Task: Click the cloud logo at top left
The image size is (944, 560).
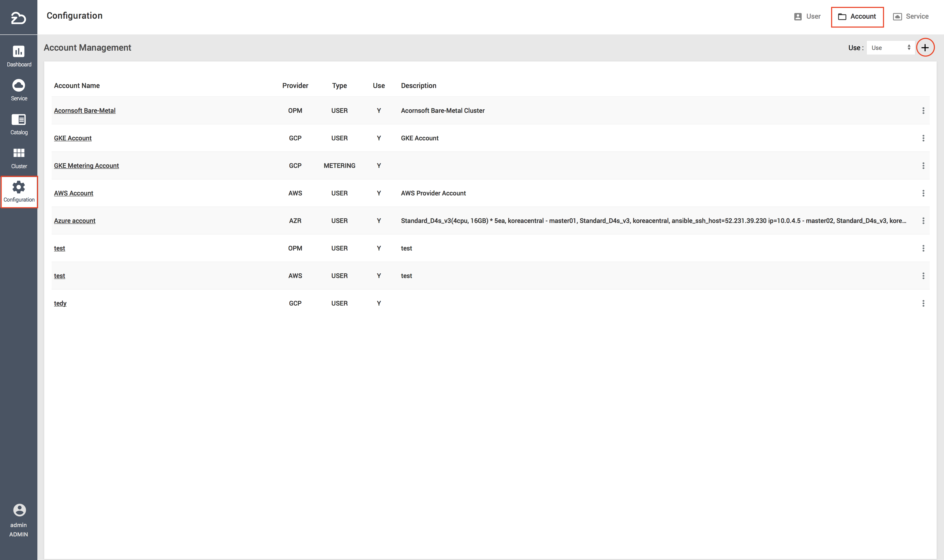Action: pos(18,17)
